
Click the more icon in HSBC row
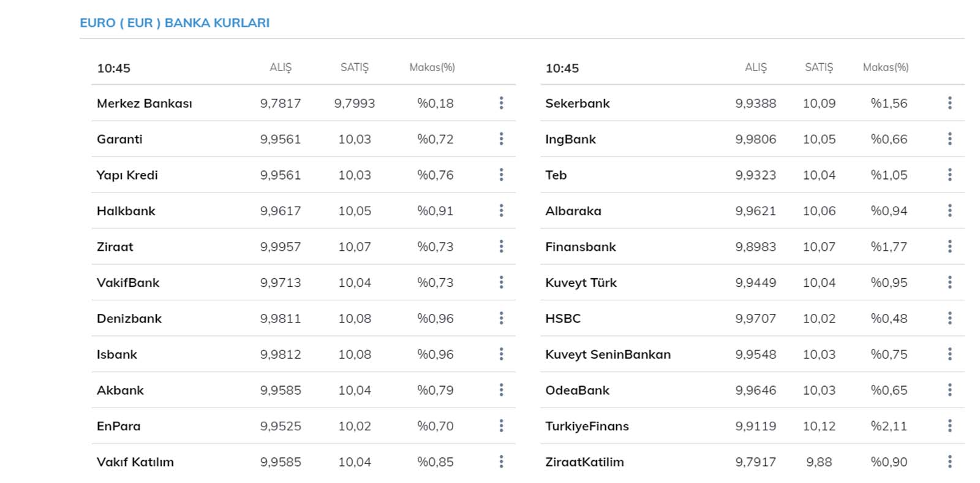tap(949, 318)
